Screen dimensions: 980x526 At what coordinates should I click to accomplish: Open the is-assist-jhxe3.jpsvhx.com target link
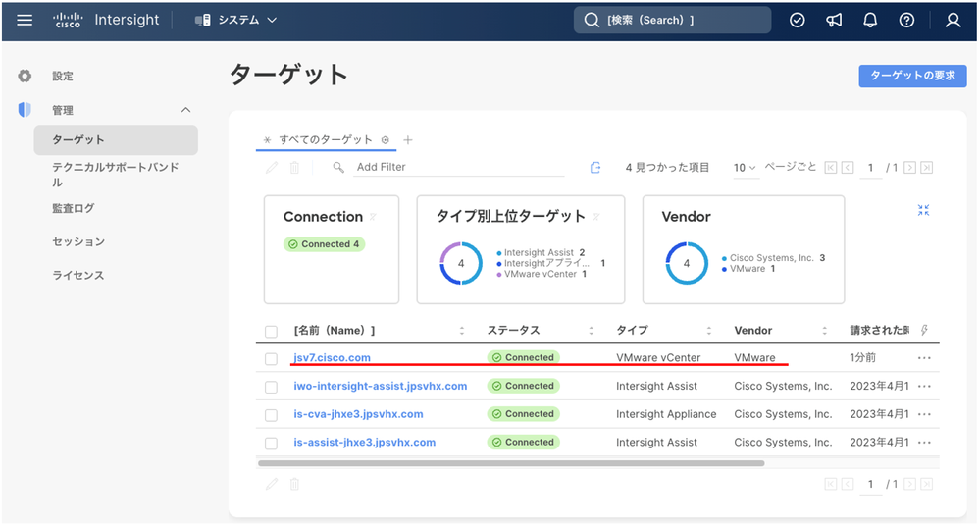point(364,443)
